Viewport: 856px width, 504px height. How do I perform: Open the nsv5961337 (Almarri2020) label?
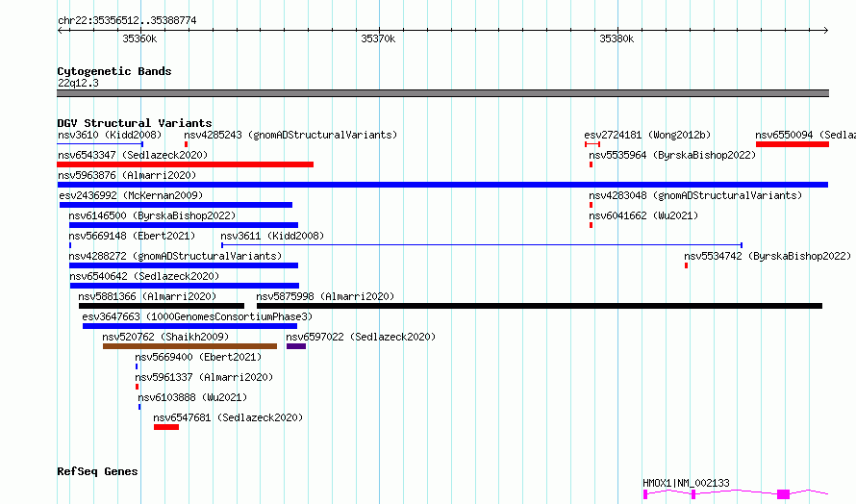click(x=204, y=377)
